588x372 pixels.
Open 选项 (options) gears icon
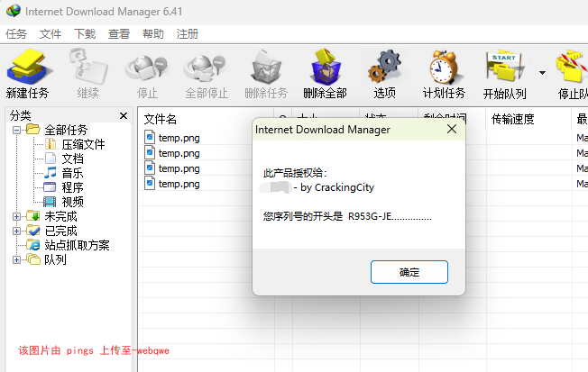pos(384,67)
